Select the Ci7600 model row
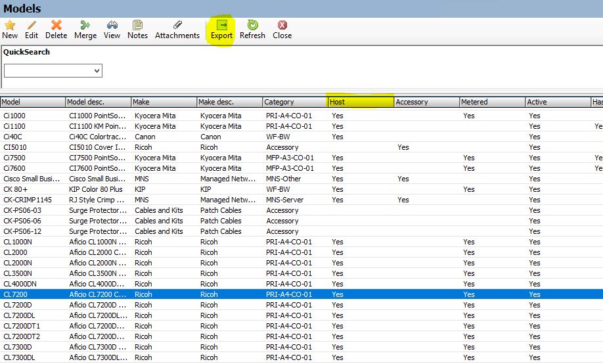This screenshot has height=364, width=603. (x=301, y=169)
